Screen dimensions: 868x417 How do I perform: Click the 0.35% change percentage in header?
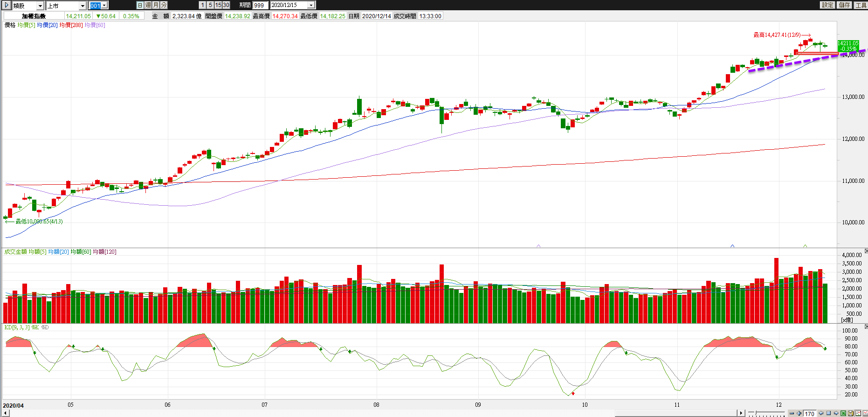pos(131,16)
